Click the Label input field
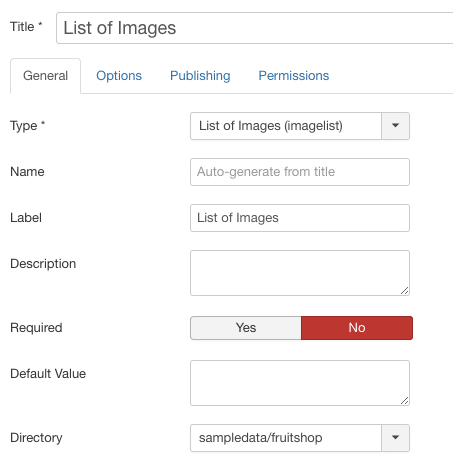Image resolution: width=453 pixels, height=464 pixels. (300, 218)
